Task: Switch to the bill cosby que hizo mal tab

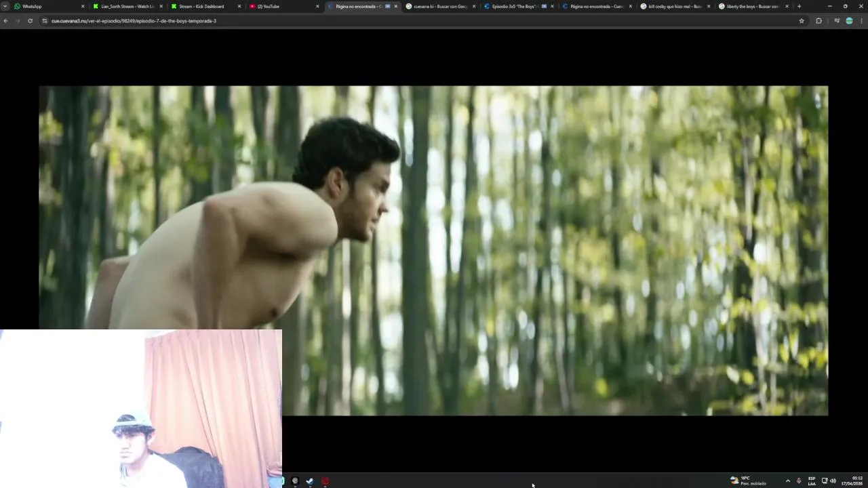Action: click(x=674, y=6)
